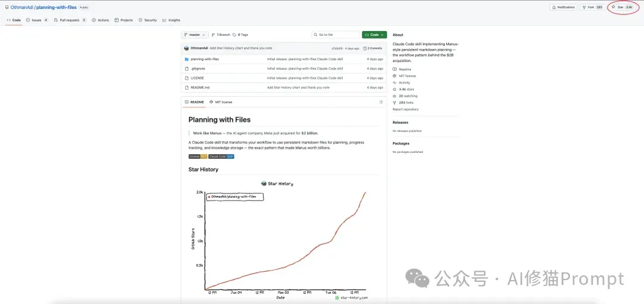Click the file icon beside .gitignore
The image size is (644, 304).
(x=187, y=68)
